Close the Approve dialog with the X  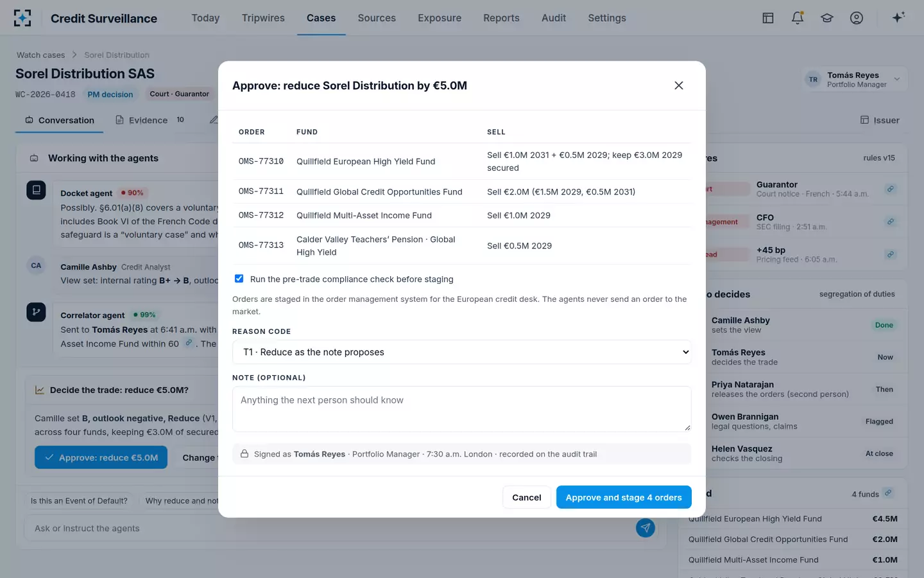coord(679,85)
